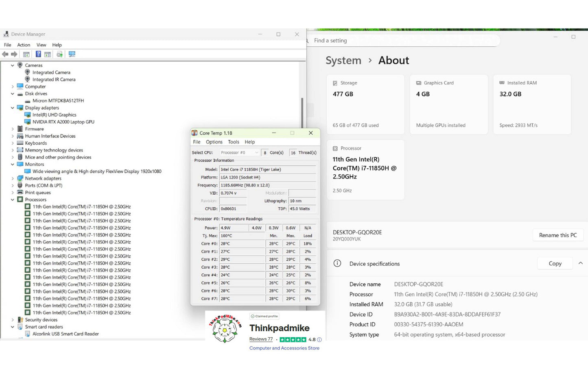Click the Back arrow in Device Manager toolbar
Screen dimensions: 588x369
[x=5, y=54]
